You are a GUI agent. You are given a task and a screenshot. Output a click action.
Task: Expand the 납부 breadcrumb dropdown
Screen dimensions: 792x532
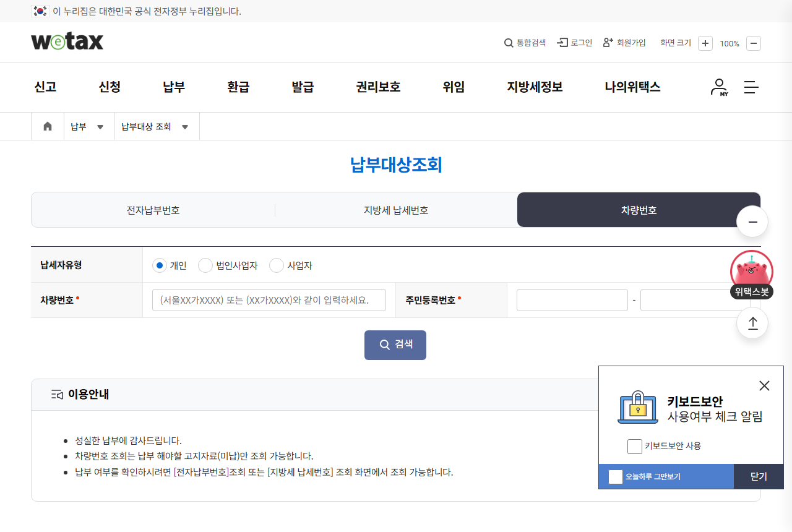(89, 126)
